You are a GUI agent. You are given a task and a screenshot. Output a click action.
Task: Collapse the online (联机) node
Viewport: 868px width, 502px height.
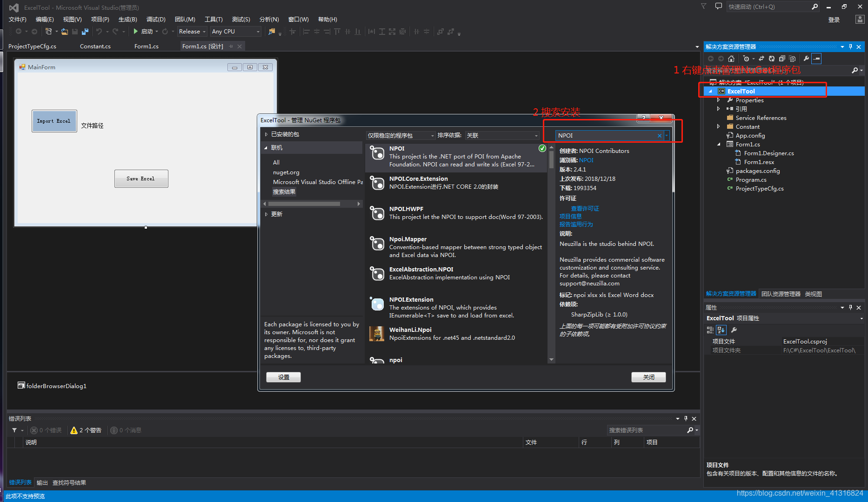[266, 148]
